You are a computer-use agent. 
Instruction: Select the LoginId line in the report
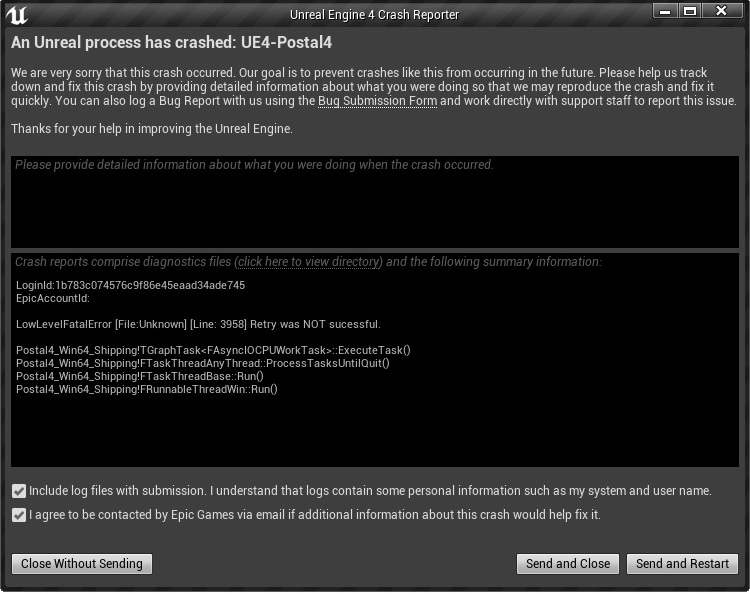pyautogui.click(x=130, y=286)
